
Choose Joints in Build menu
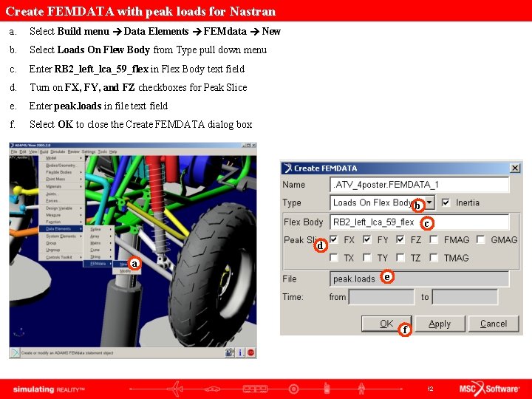[x=61, y=194]
